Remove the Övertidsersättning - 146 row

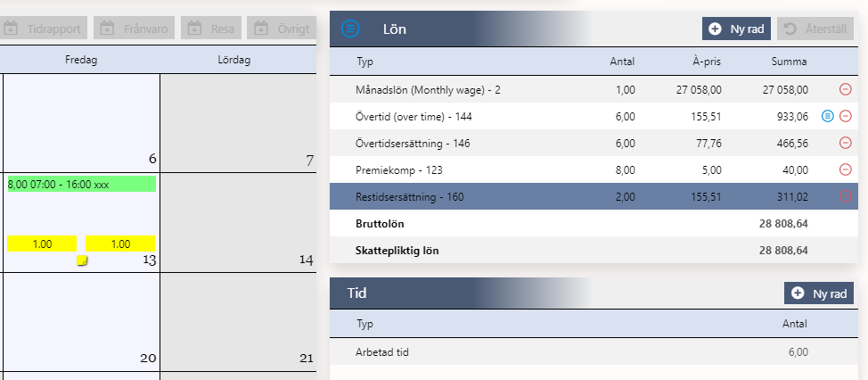coord(845,143)
